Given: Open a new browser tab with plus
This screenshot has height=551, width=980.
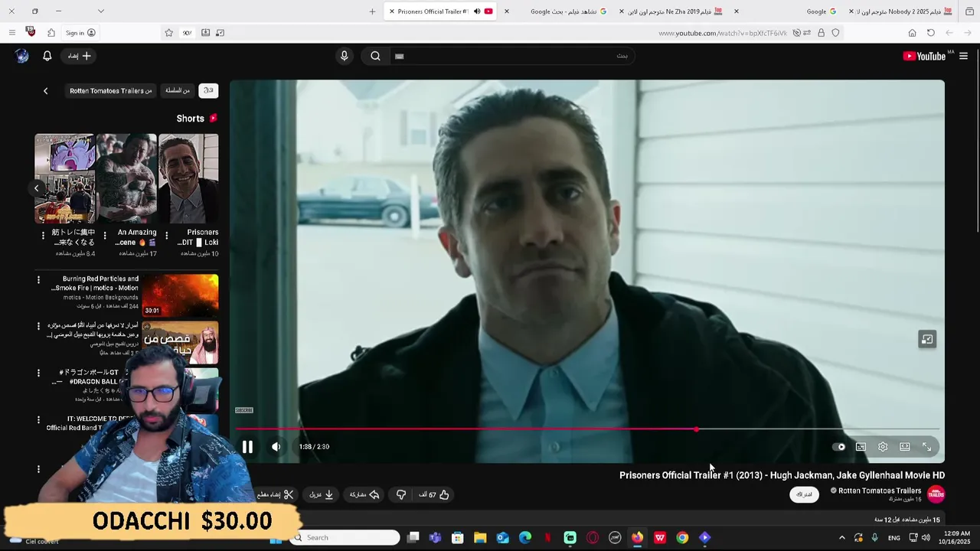Looking at the screenshot, I should pyautogui.click(x=372, y=11).
